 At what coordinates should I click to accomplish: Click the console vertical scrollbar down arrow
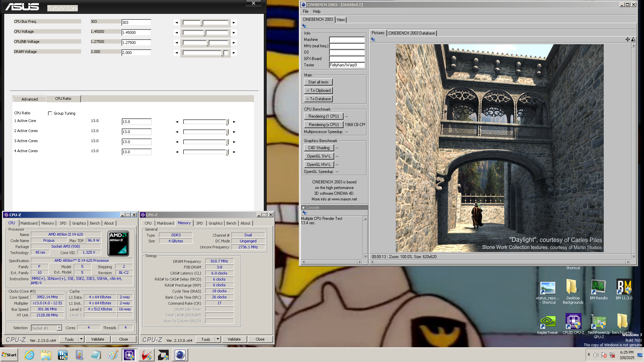[365, 256]
